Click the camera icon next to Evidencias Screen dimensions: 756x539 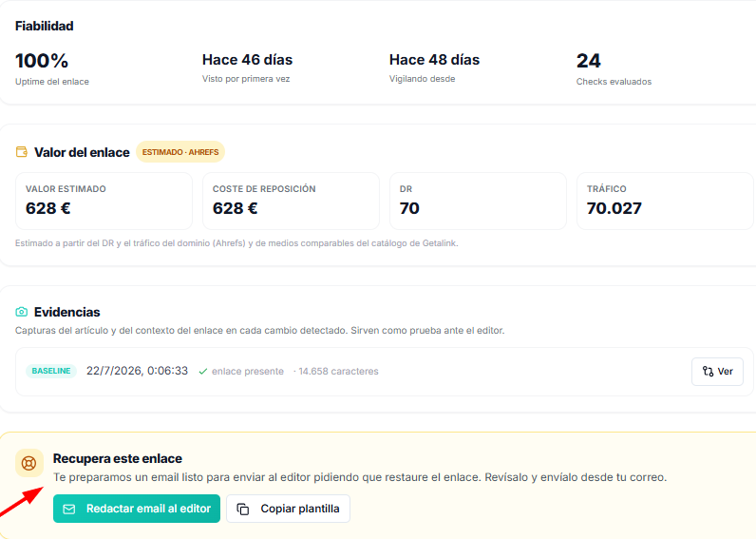tap(22, 312)
